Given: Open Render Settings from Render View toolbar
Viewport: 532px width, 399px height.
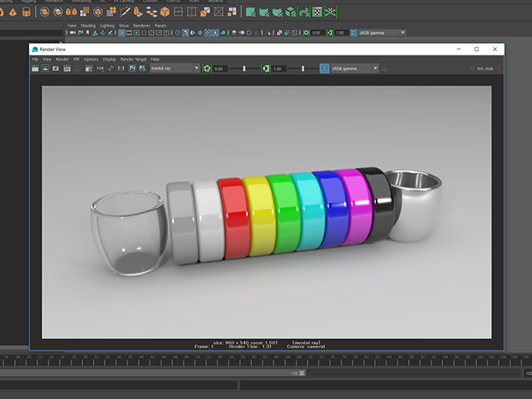Looking at the screenshot, I should [89, 68].
